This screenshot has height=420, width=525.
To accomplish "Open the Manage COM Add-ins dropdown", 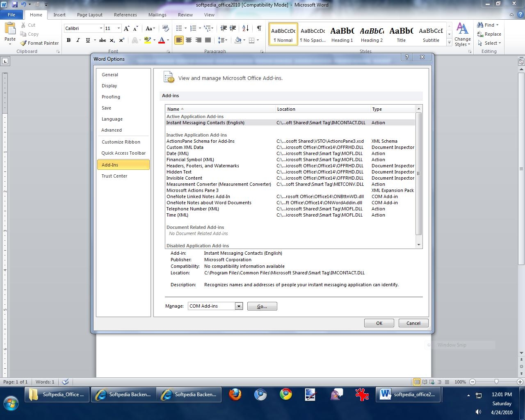I will [x=239, y=306].
